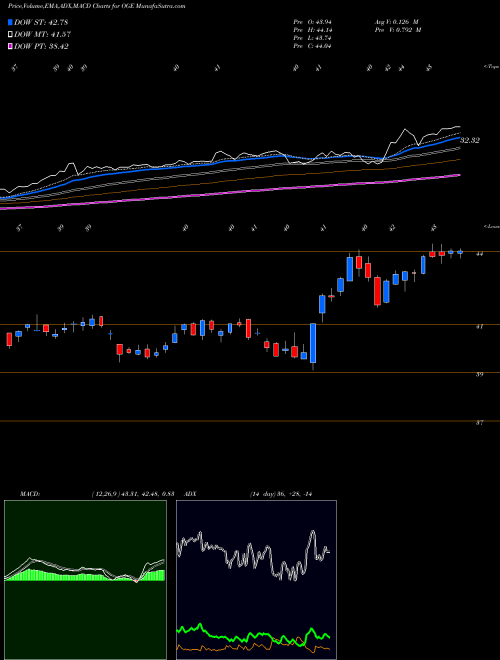Open the dark-blue ADX indicator chart panel
500x660 pixels.
click(256, 580)
